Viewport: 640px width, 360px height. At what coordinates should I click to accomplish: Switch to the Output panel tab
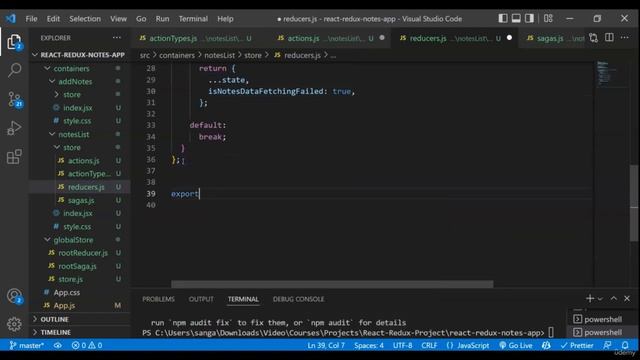tap(201, 299)
